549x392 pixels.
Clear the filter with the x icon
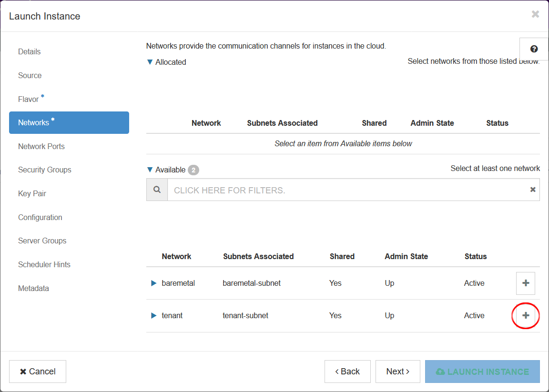[x=533, y=190]
